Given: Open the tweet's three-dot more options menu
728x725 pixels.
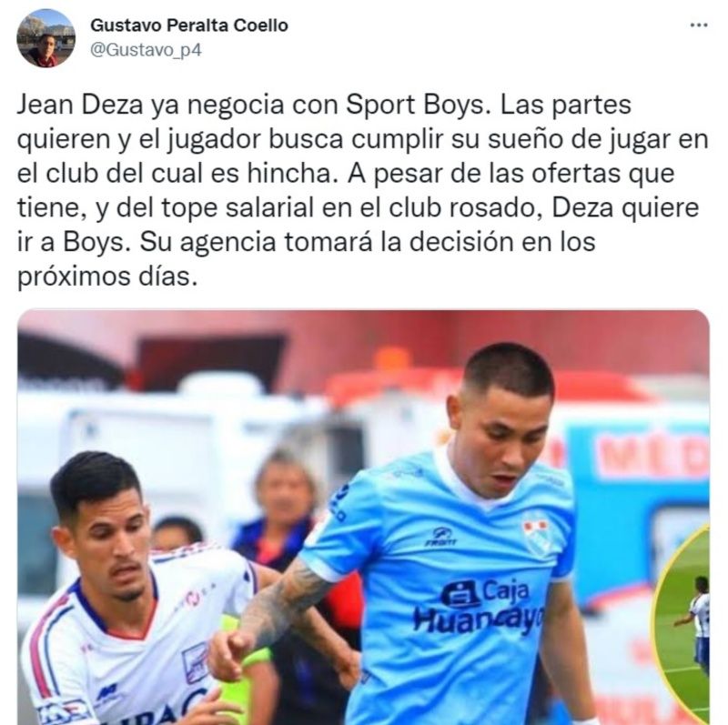Looking at the screenshot, I should (x=699, y=25).
